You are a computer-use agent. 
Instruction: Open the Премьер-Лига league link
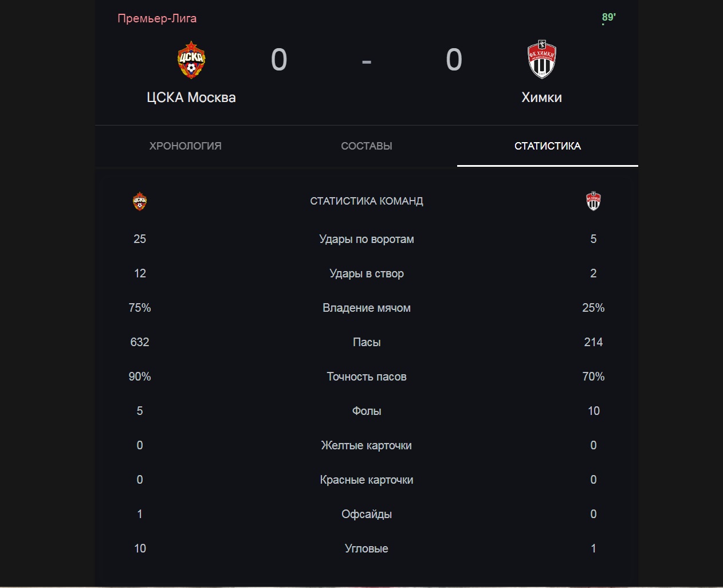pyautogui.click(x=157, y=18)
